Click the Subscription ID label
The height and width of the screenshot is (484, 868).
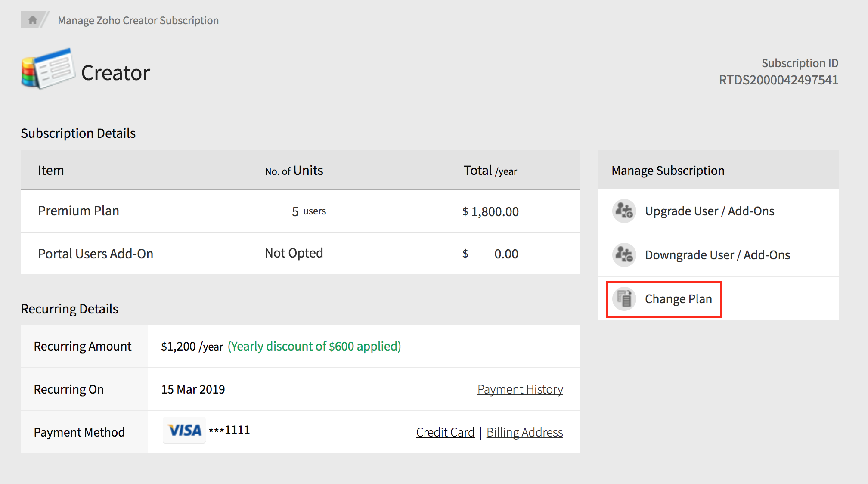(800, 63)
